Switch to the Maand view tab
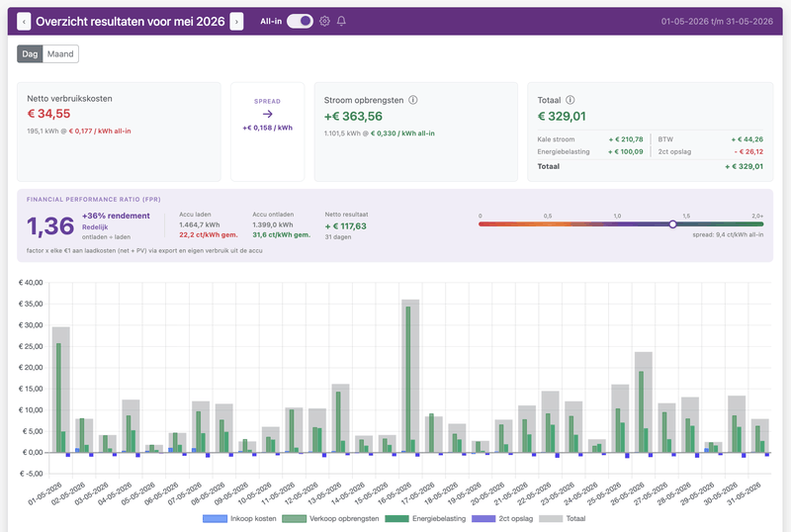This screenshot has height=532, width=791. pos(60,54)
